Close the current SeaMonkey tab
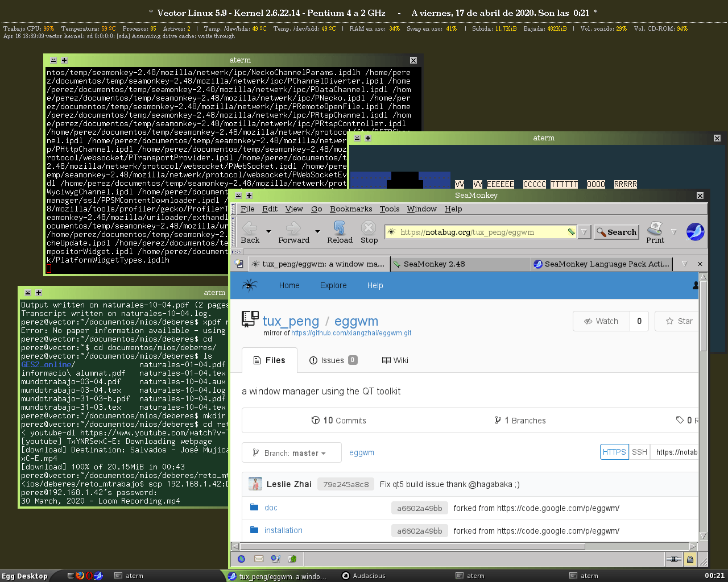728x582 pixels. pos(700,264)
